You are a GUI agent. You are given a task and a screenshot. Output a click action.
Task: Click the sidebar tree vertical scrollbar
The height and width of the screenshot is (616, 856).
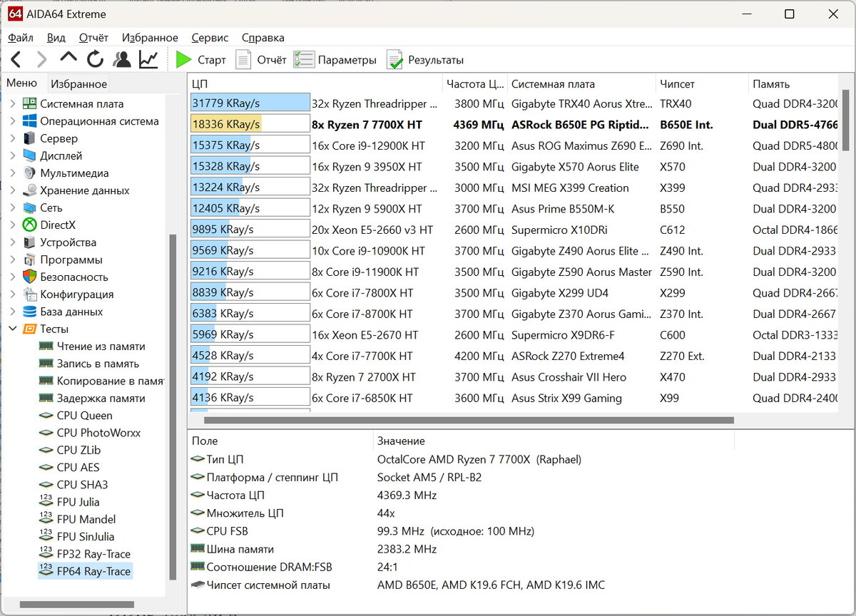click(171, 406)
